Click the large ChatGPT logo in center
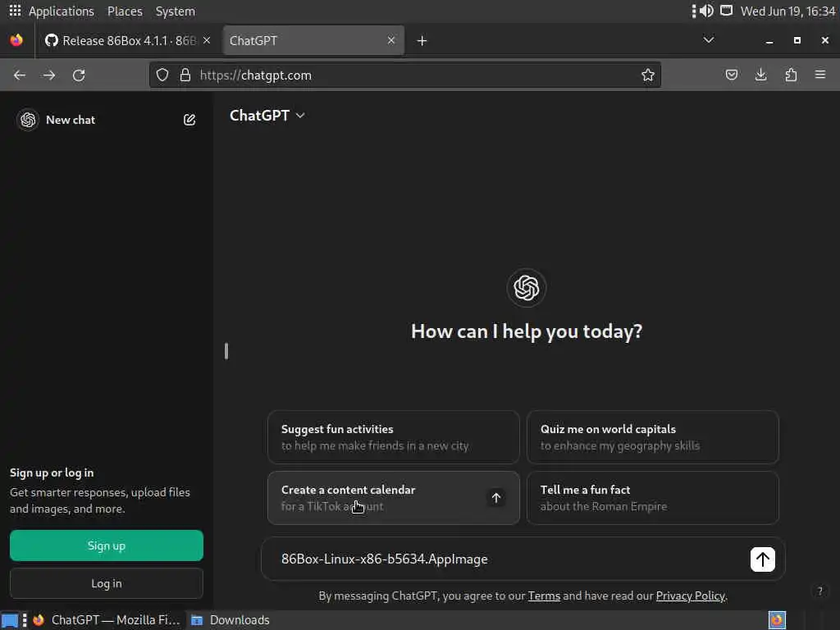Screen dimensions: 840x630 [x=526, y=288]
